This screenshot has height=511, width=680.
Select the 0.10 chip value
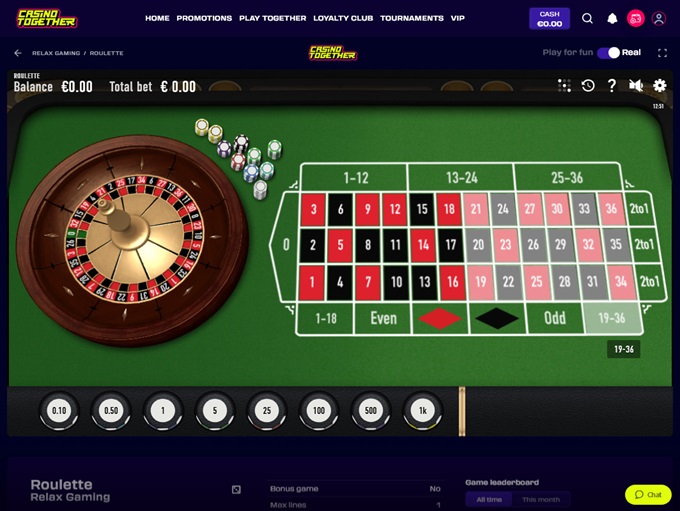(59, 410)
